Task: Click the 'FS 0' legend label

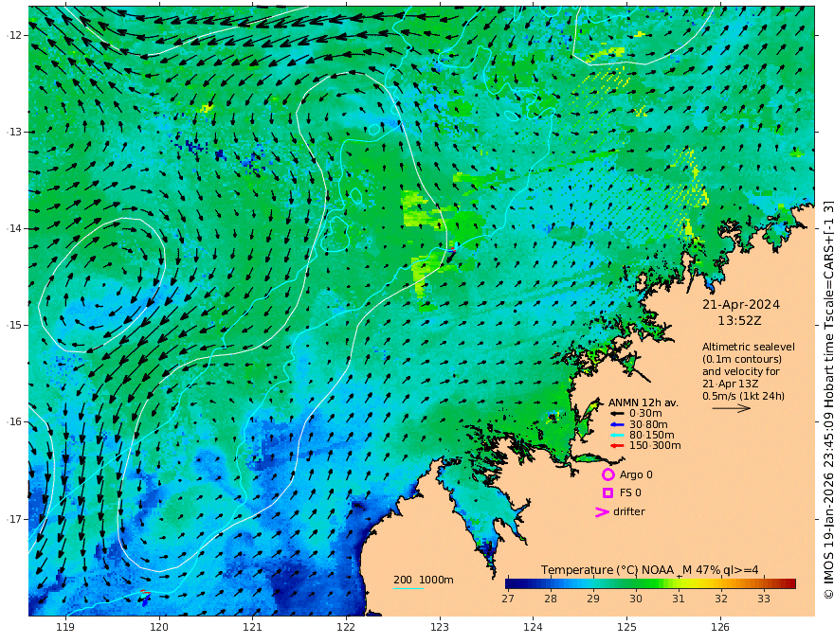Action: 630,493
